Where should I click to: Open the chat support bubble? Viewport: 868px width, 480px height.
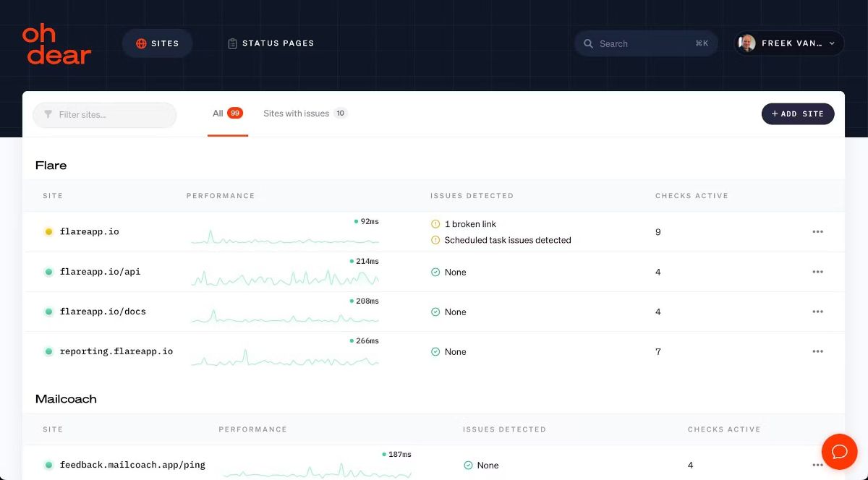tap(839, 452)
